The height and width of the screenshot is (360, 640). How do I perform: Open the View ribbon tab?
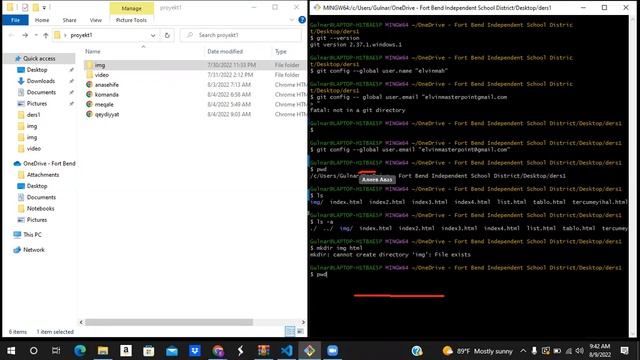(x=96, y=20)
